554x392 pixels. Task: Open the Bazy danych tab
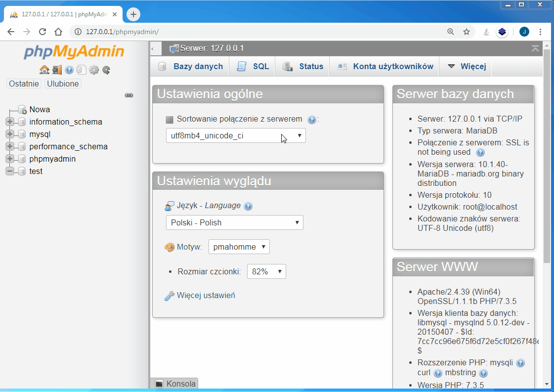point(191,66)
